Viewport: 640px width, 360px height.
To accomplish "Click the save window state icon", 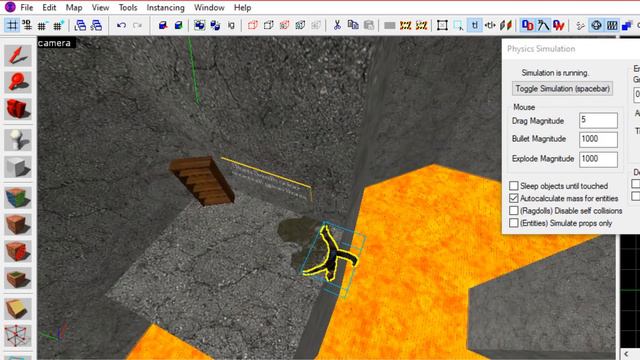I will [96, 25].
